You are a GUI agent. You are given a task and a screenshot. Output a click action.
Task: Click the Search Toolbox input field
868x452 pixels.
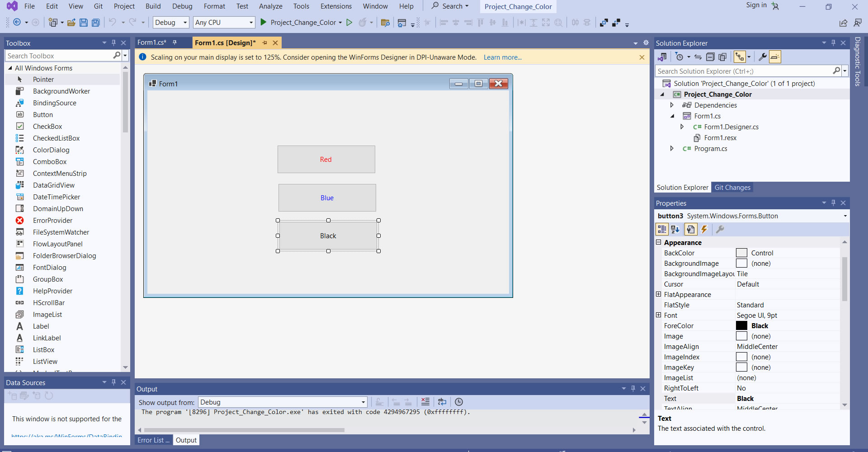coord(59,56)
